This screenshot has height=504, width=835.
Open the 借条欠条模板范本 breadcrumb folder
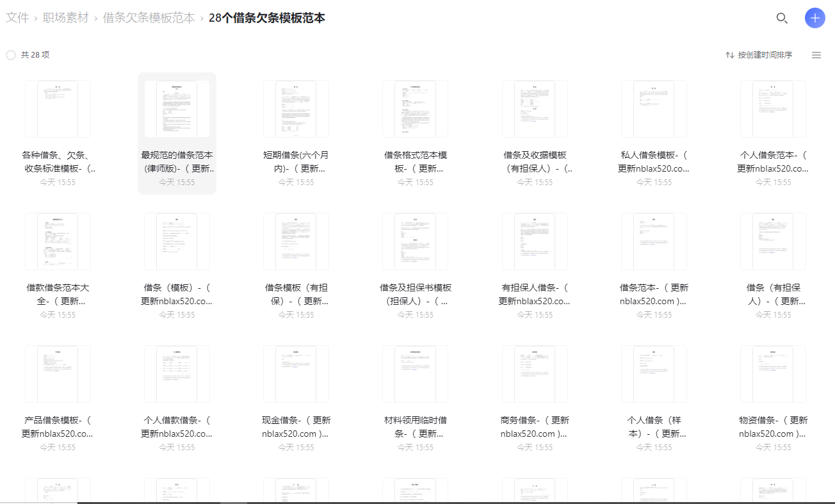149,18
